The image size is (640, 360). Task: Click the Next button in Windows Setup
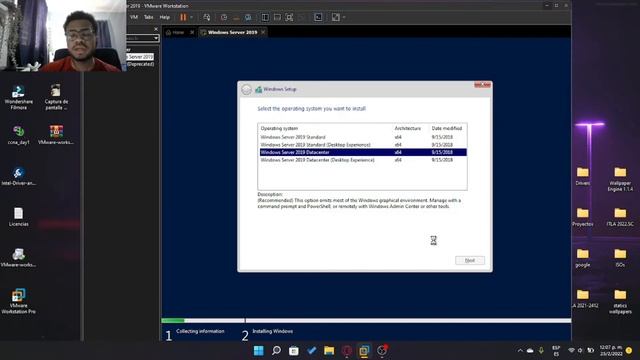click(470, 260)
